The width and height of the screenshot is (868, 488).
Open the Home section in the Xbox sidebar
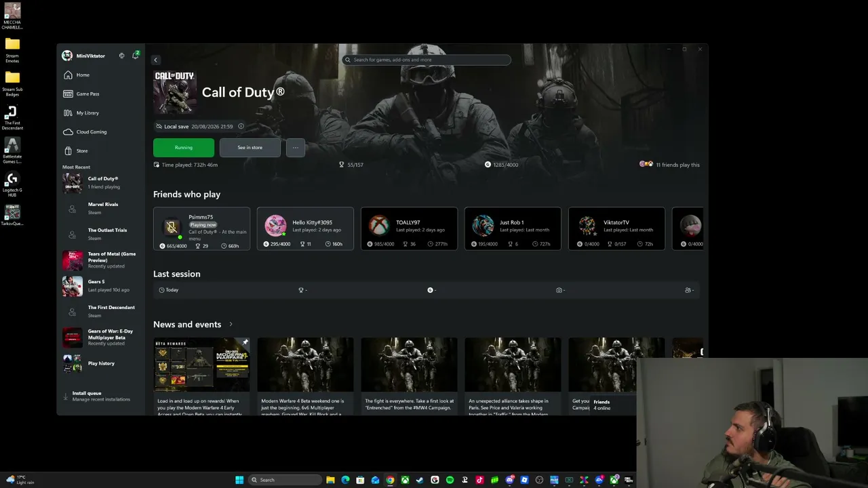(102, 75)
